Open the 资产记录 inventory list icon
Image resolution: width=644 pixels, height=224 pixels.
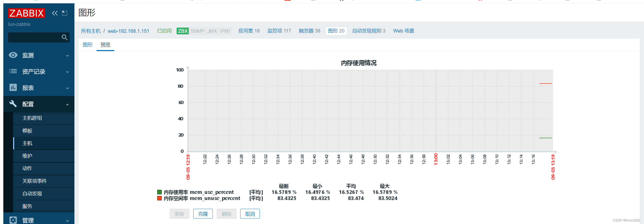click(13, 71)
